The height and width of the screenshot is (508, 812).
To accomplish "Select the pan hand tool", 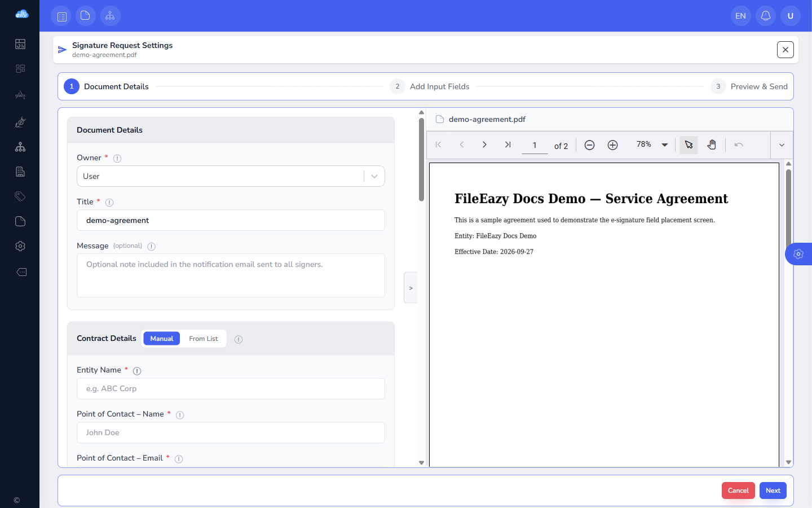I will click(x=712, y=145).
